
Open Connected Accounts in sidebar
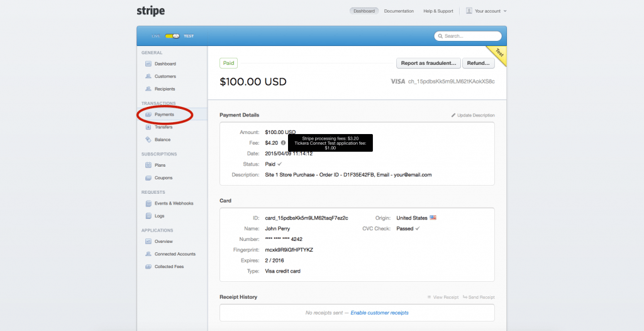[175, 254]
